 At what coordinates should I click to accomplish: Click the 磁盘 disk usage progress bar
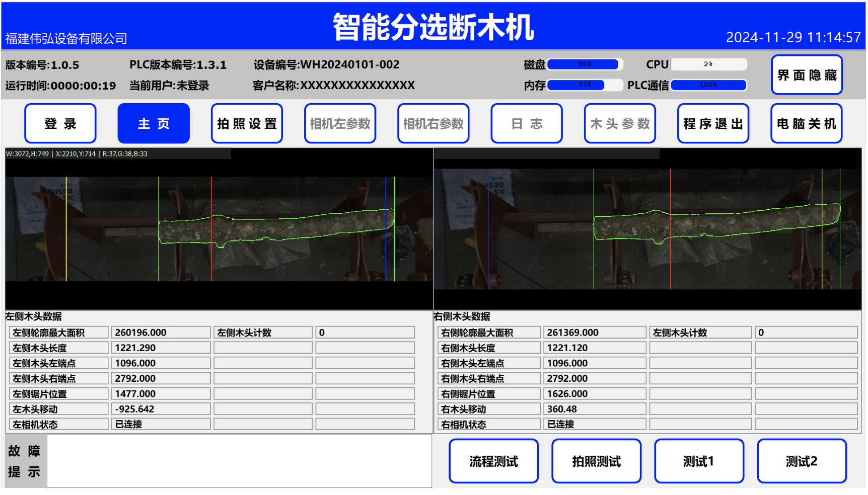585,64
